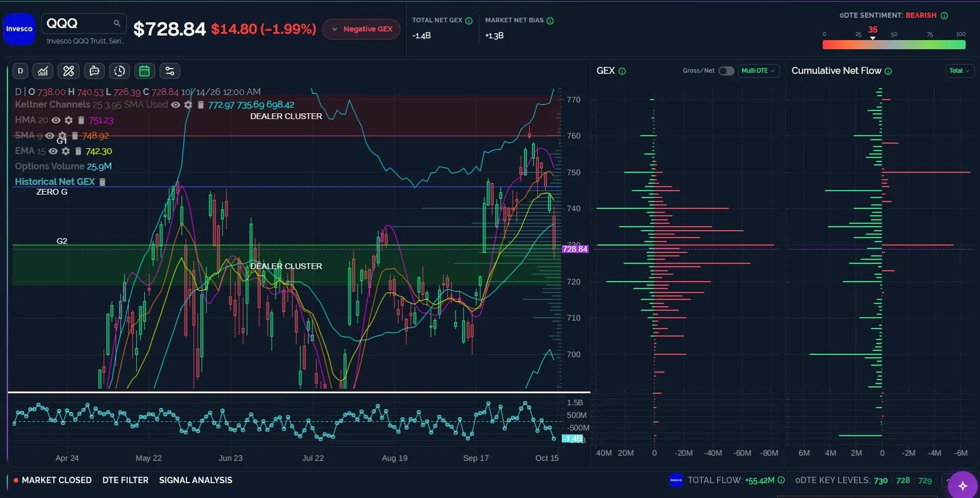
Task: Remove the HMA 20 indicator
Action: point(81,120)
